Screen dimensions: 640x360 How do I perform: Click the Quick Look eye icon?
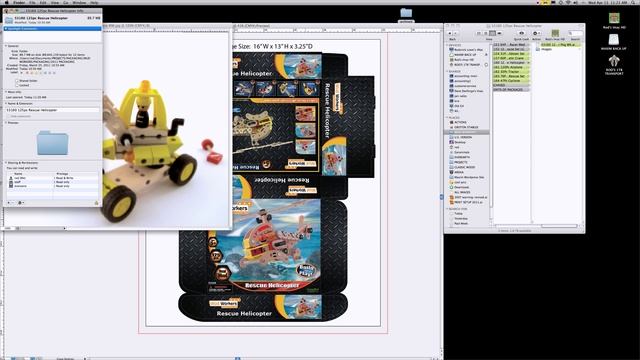pyautogui.click(x=522, y=33)
